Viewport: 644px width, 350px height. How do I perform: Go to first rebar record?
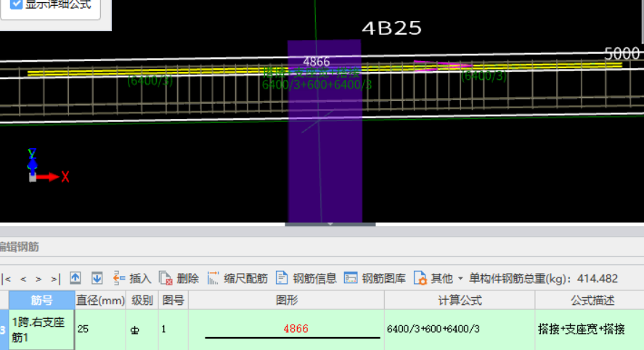tap(6, 279)
